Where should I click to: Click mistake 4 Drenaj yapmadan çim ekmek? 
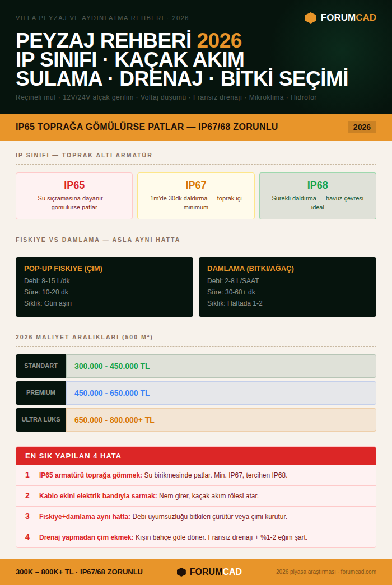coord(196,537)
